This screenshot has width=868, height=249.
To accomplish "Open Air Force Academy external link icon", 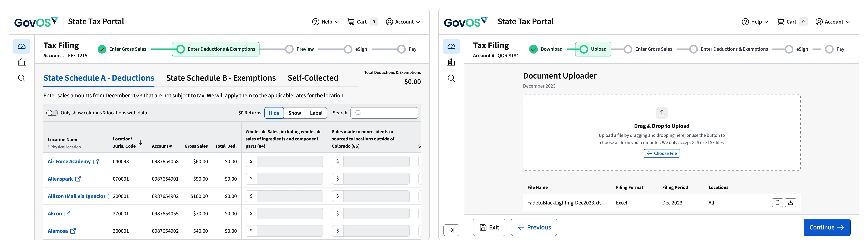I will click(x=96, y=161).
